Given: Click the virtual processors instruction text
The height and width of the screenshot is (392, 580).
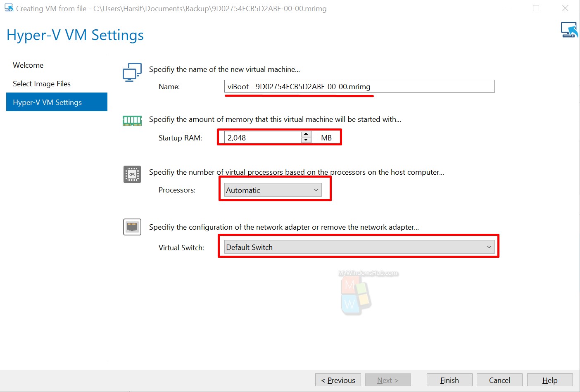Looking at the screenshot, I should click(x=297, y=172).
